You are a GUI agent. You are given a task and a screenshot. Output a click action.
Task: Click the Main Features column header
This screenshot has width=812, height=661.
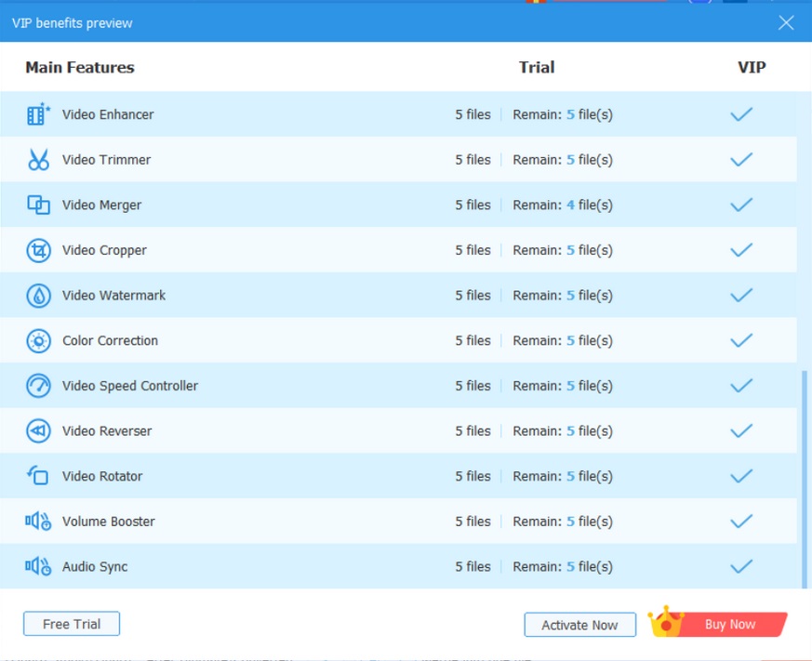[80, 67]
